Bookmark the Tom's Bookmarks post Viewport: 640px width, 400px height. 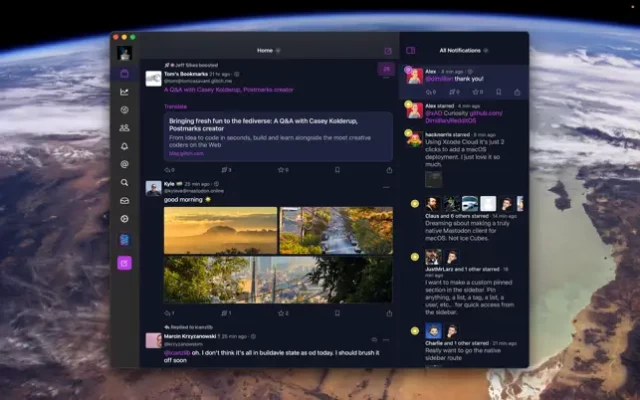pyautogui.click(x=336, y=170)
